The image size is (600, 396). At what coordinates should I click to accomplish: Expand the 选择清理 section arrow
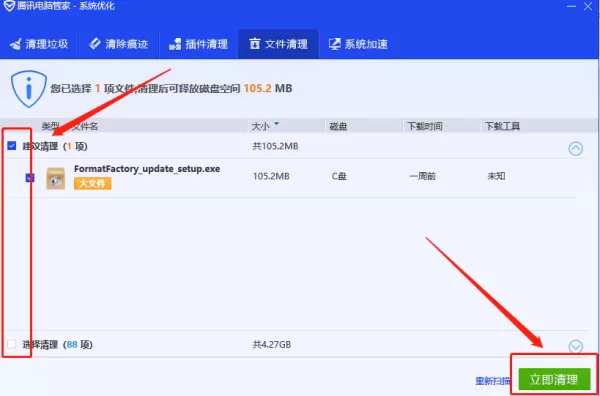point(576,347)
